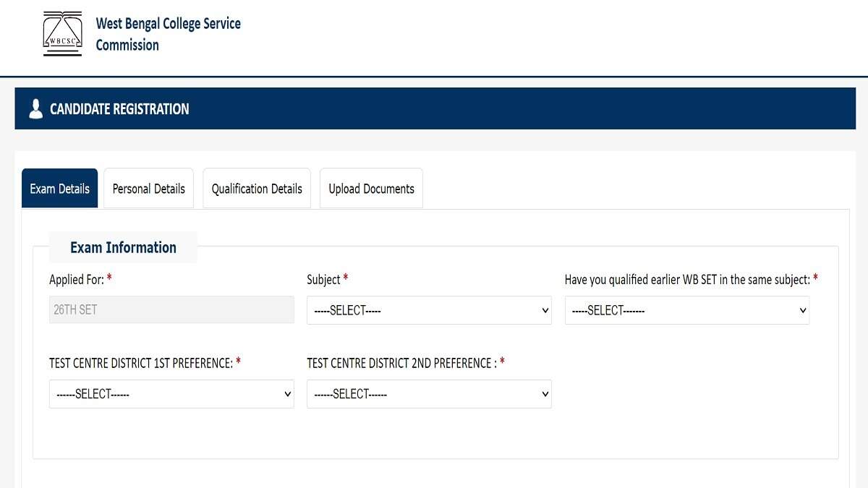Go to the Qualification Details tab

click(x=257, y=189)
